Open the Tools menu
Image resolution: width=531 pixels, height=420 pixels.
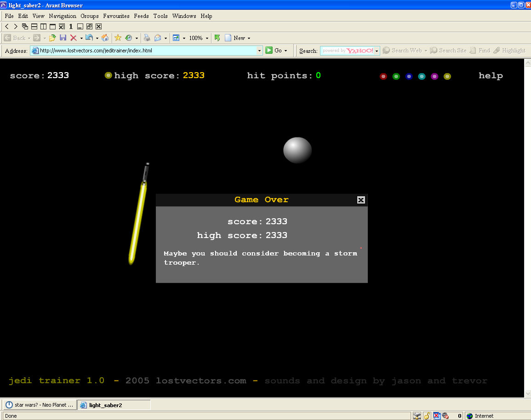[160, 16]
